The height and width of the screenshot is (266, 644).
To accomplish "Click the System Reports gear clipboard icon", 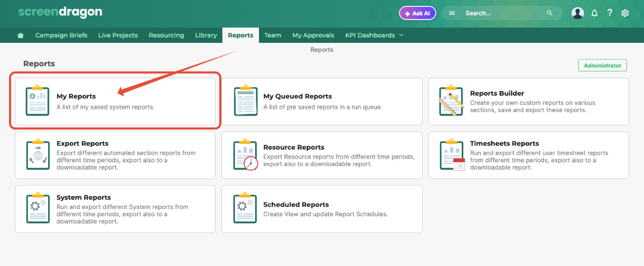I will [38, 208].
